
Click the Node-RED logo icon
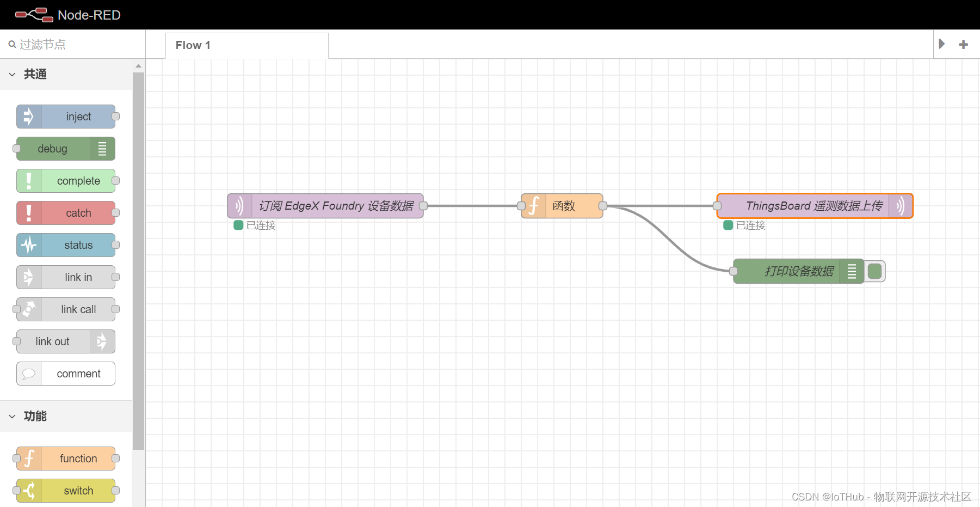click(x=34, y=15)
